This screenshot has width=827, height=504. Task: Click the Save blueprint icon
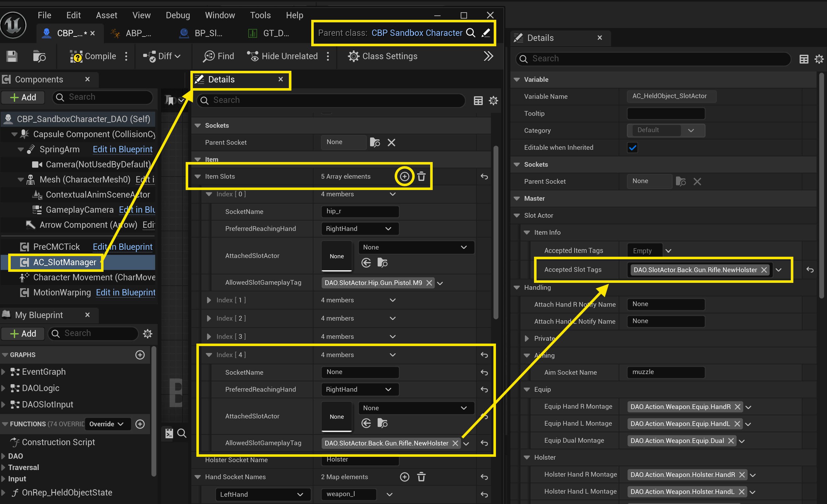click(12, 56)
